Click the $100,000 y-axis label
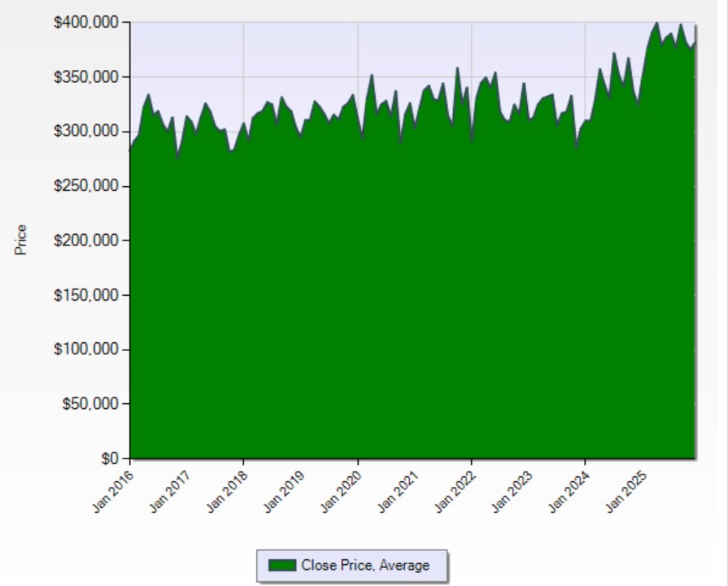This screenshot has width=728, height=586. 91,349
